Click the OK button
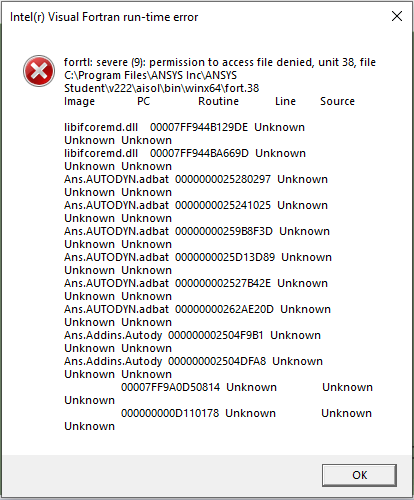Viewport: 414px width, 500px height. pos(359,475)
